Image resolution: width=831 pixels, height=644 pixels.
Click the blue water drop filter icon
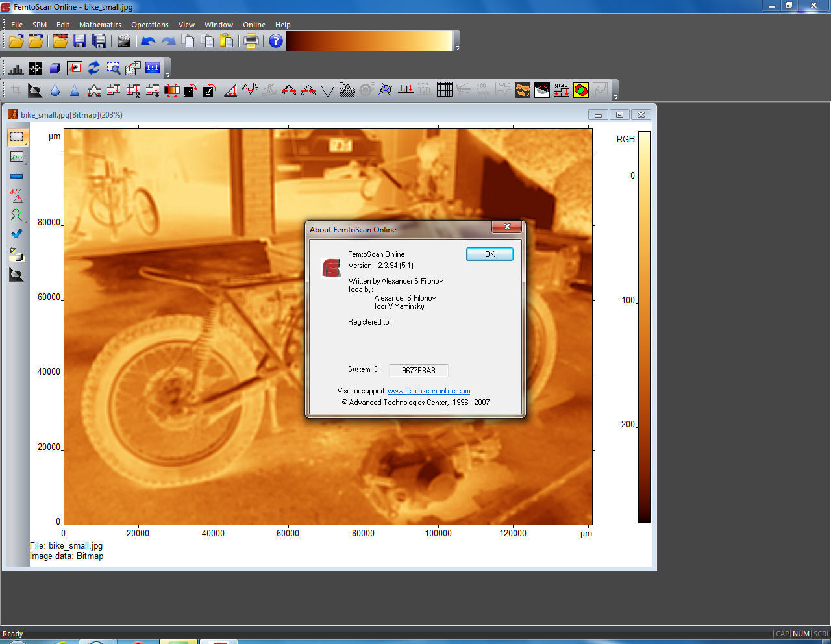tap(55, 90)
